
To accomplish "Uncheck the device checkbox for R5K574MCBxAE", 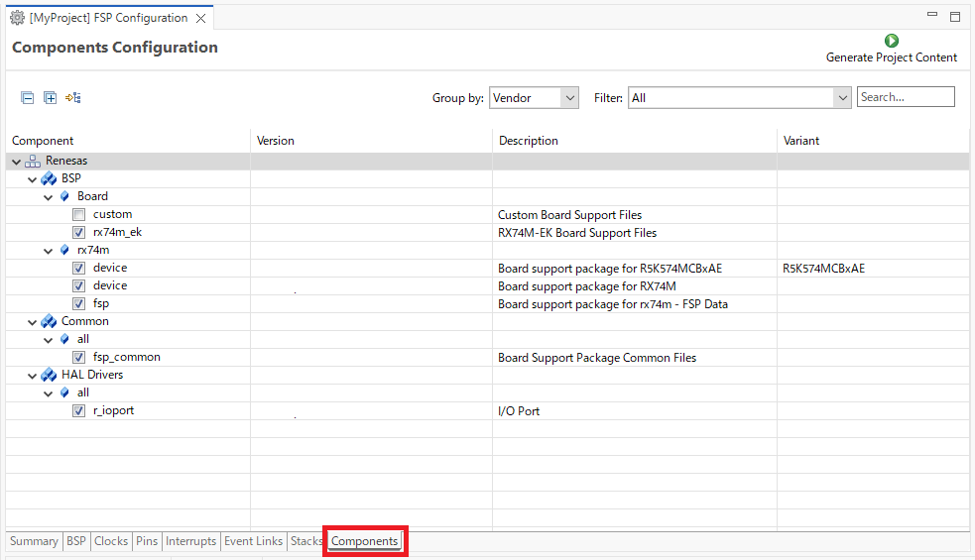I will point(79,269).
